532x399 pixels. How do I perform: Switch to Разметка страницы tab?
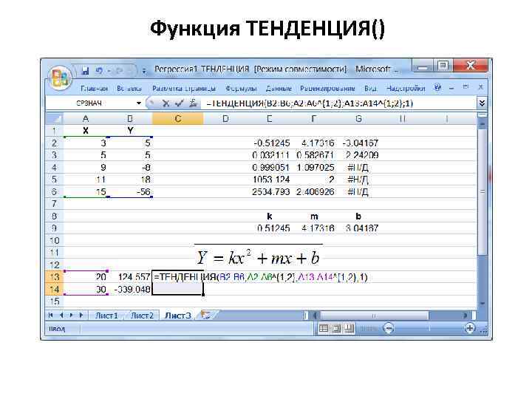tap(184, 89)
